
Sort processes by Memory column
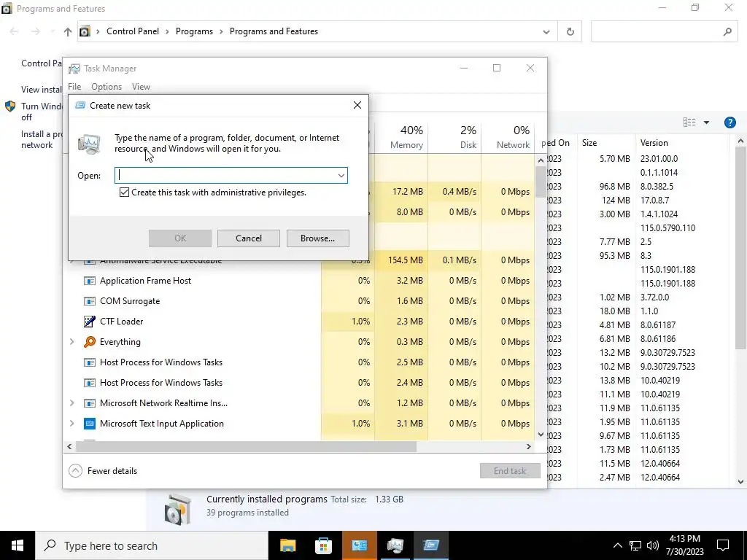402,137
